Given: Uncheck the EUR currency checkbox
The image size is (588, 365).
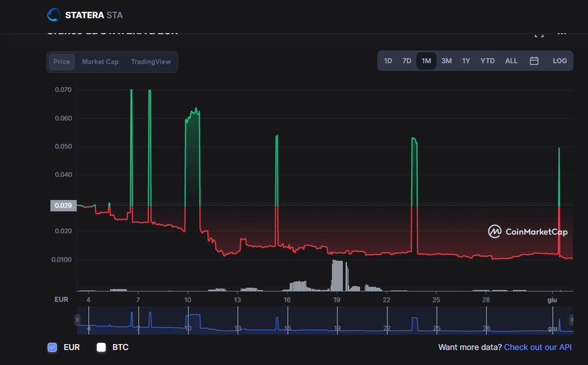Looking at the screenshot, I should tap(52, 347).
